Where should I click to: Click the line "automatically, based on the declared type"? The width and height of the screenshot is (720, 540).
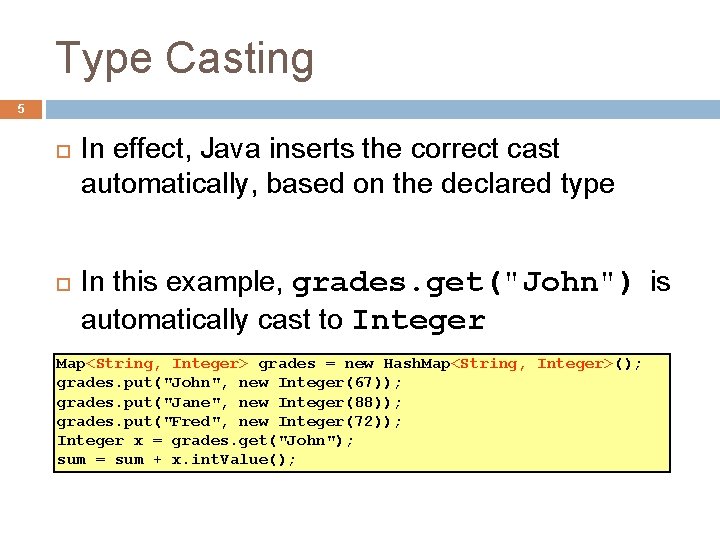348,185
